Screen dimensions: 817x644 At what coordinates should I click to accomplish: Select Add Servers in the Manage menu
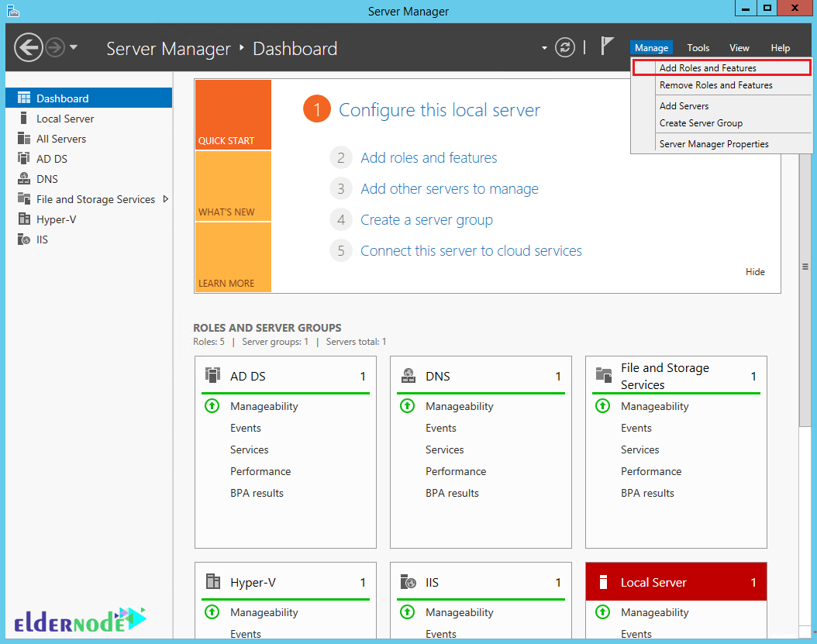722,105
